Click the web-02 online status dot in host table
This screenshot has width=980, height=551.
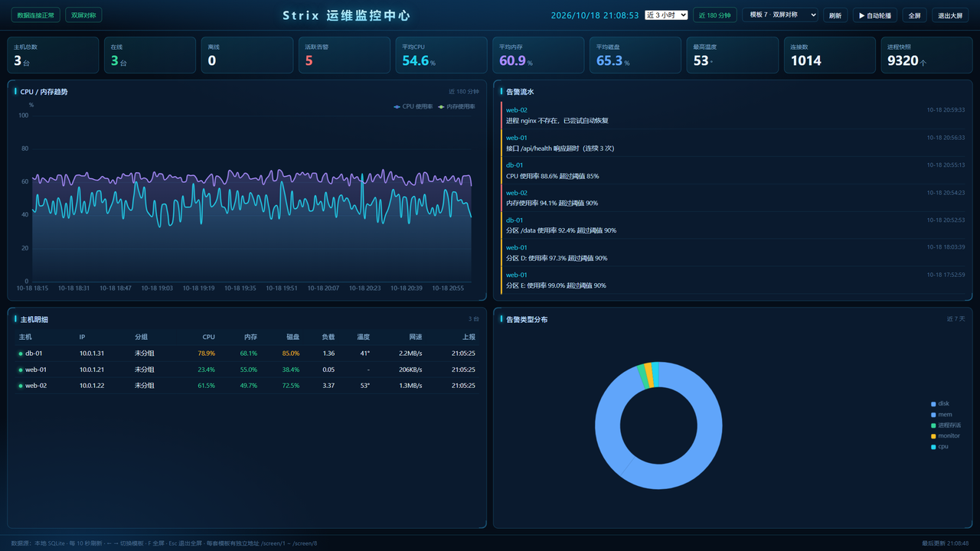(x=21, y=386)
